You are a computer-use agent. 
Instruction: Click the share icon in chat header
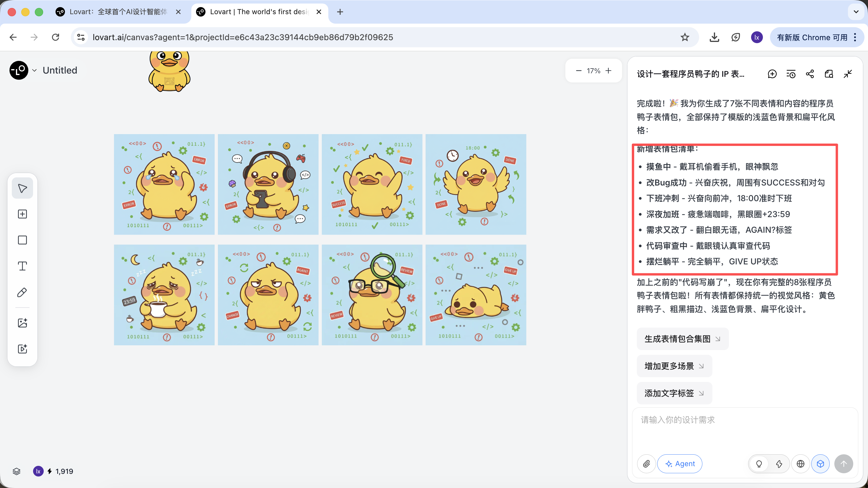tap(810, 74)
